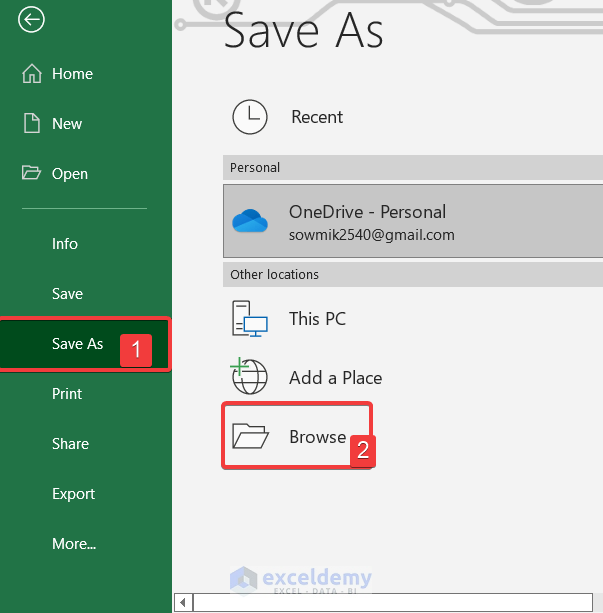Click Browse to pick a folder
The width and height of the screenshot is (603, 613).
click(x=297, y=436)
